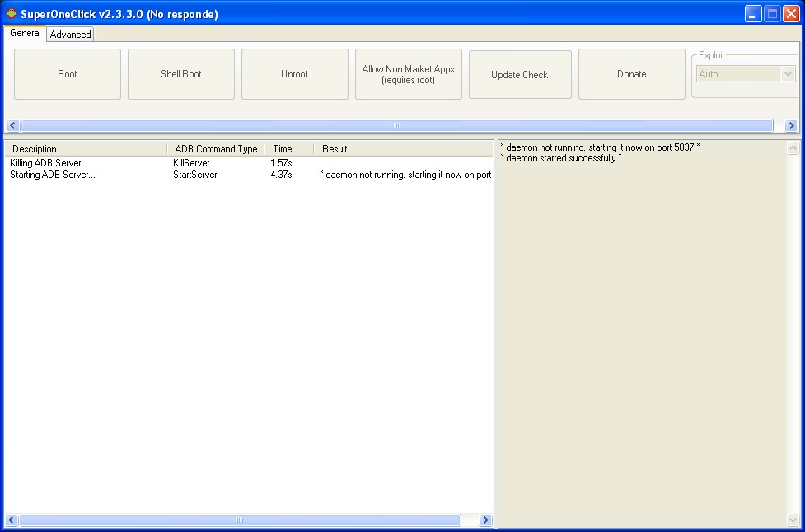Run Update Check
This screenshot has width=805, height=532.
[520, 74]
